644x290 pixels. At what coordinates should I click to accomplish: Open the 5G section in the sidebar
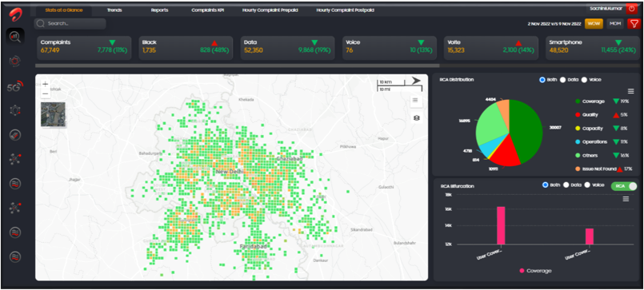pyautogui.click(x=15, y=86)
